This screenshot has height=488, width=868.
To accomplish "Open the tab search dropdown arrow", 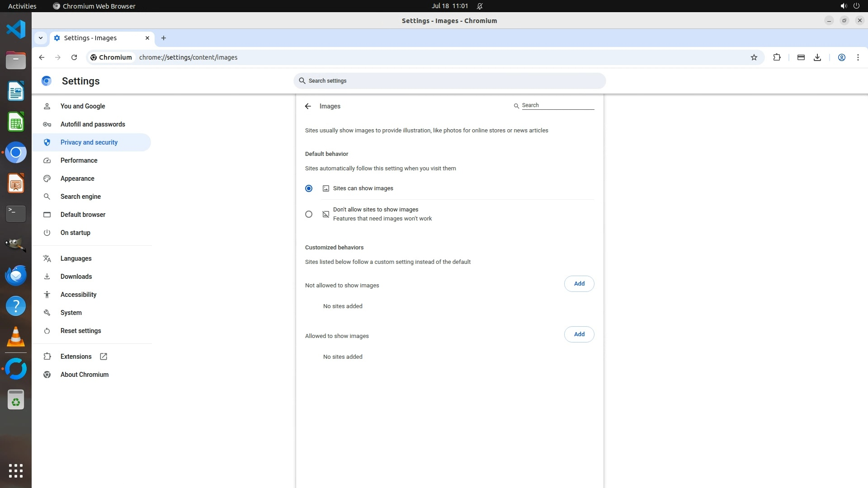I will 41,38.
